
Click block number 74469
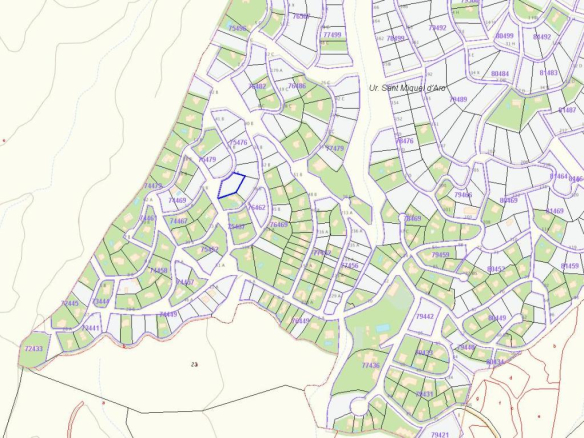click(177, 200)
